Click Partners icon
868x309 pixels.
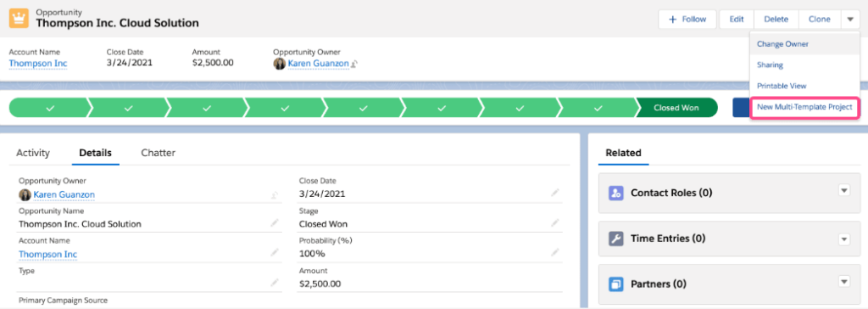pos(616,284)
